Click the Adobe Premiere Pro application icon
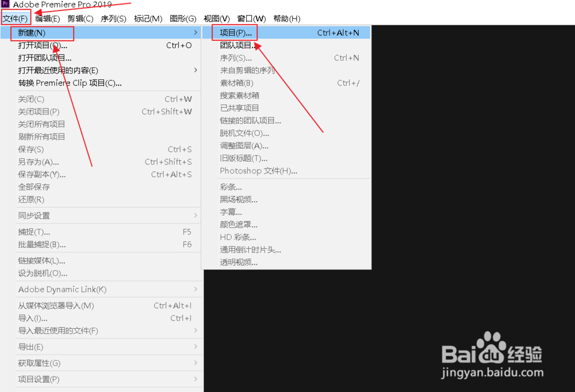The height and width of the screenshot is (392, 575). pyautogui.click(x=5, y=5)
